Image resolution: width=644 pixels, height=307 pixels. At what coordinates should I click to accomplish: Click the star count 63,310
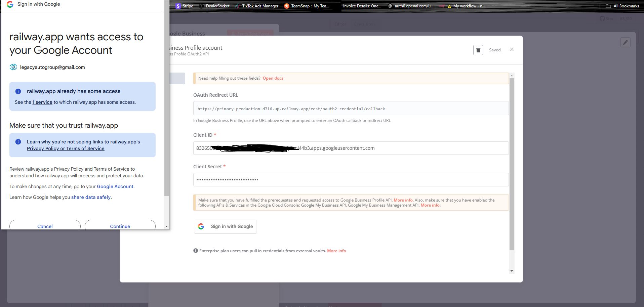click(626, 19)
